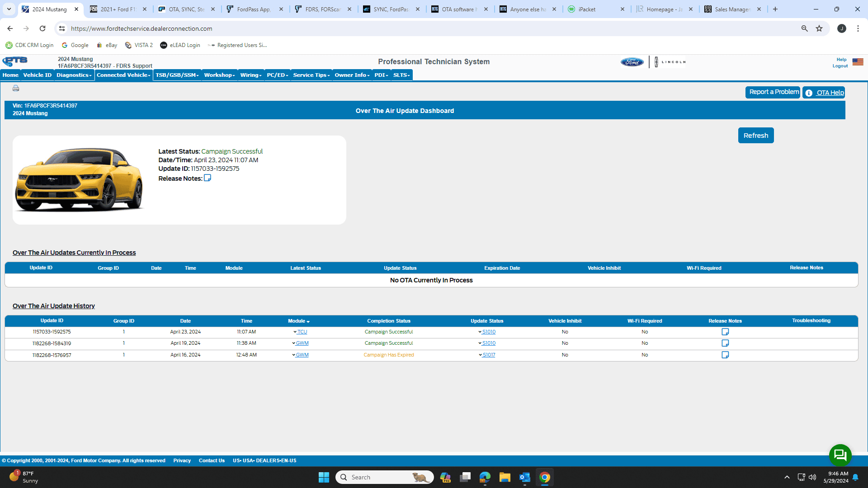Switch to Sales Manager browser tab
The height and width of the screenshot is (488, 868).
click(733, 9)
